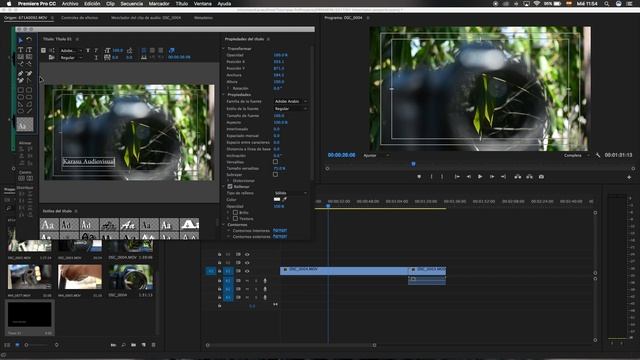Open the Secuencia menu
Viewport: 640px width, 360px height.
click(x=131, y=4)
